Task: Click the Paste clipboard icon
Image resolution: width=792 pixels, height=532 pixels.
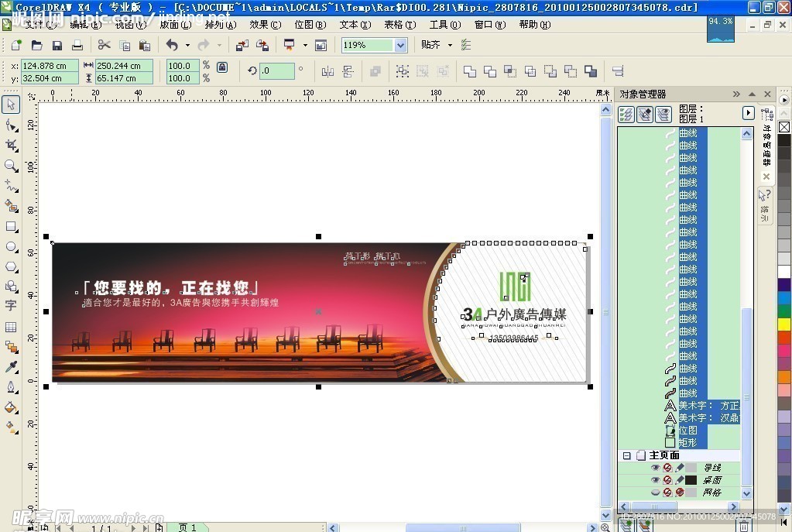Action: tap(145, 45)
